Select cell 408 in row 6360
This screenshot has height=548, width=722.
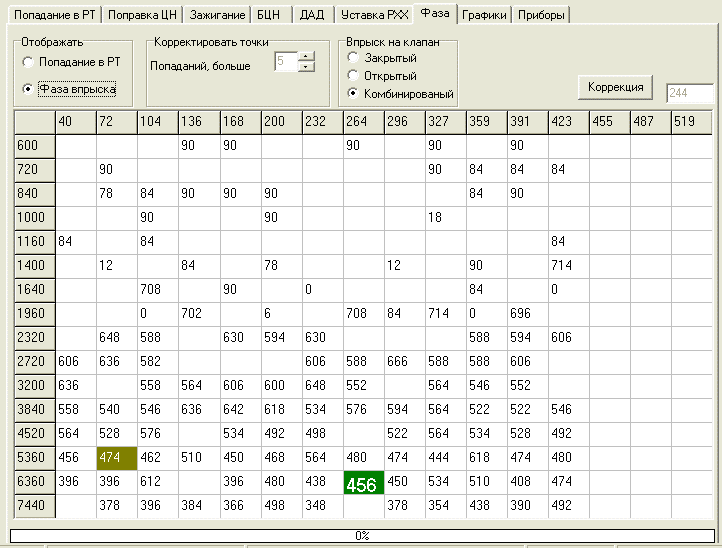point(528,482)
